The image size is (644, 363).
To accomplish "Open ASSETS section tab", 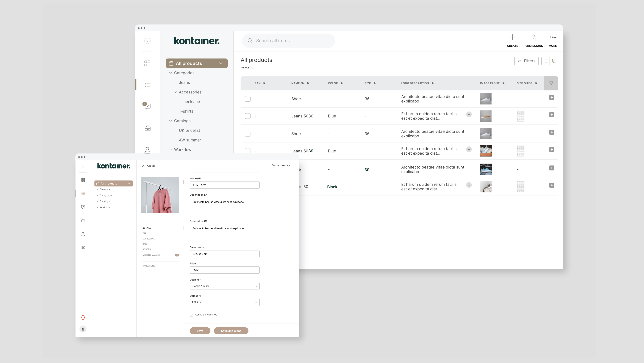I will point(147,249).
